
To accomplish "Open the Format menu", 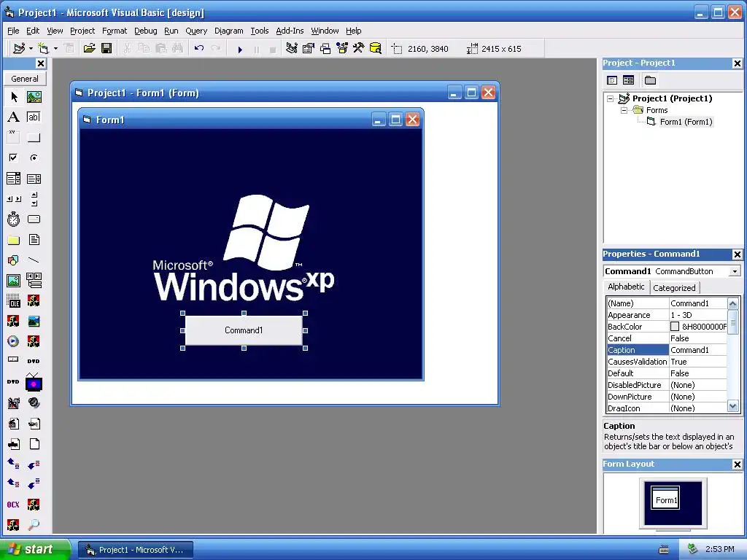I will pos(115,31).
